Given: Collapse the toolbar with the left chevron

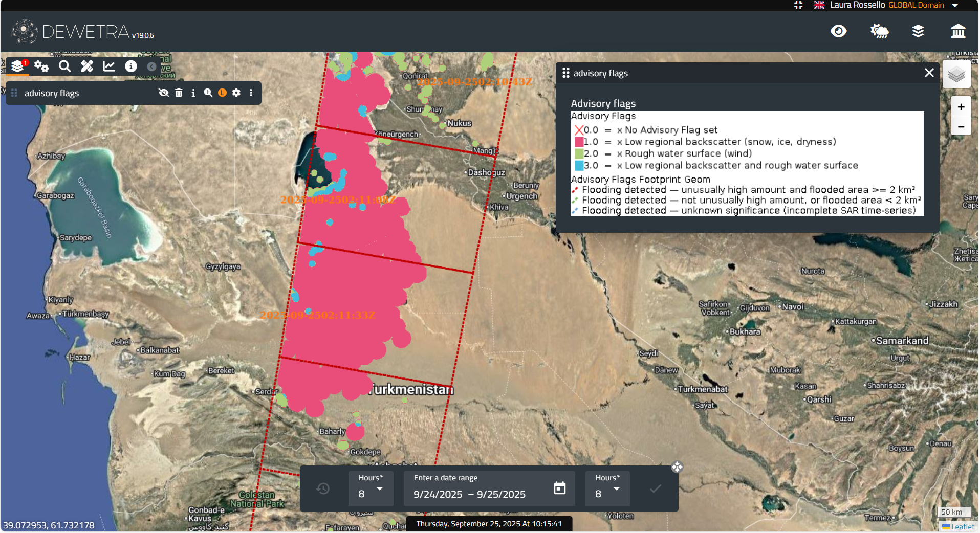Looking at the screenshot, I should tap(151, 66).
